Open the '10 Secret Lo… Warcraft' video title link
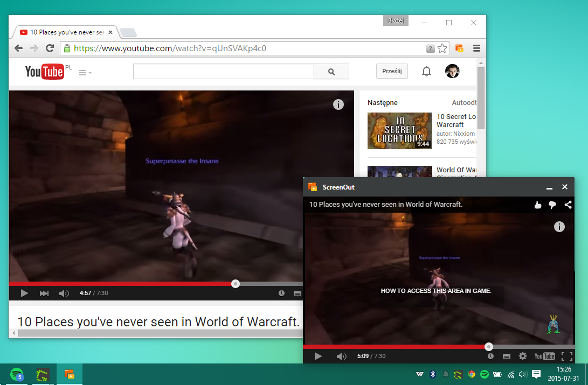This screenshot has height=385, width=588. coord(456,121)
